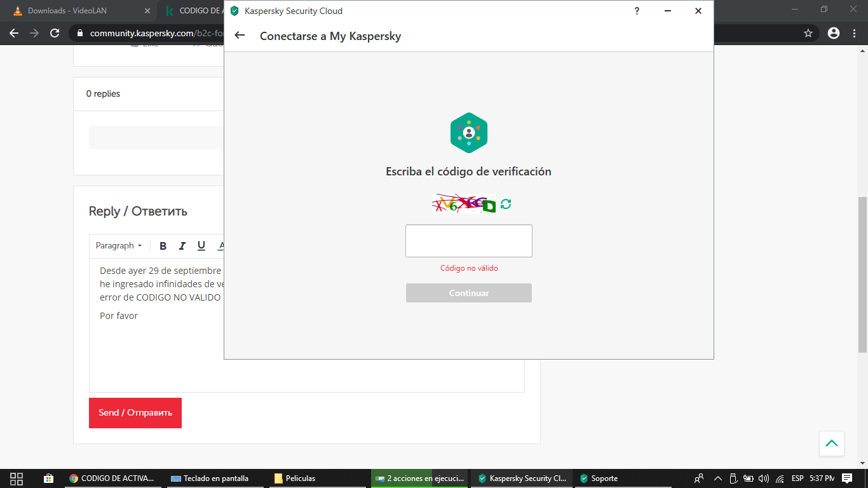Reload the Chrome page
Screen dimensions: 868x488
pos(55,33)
